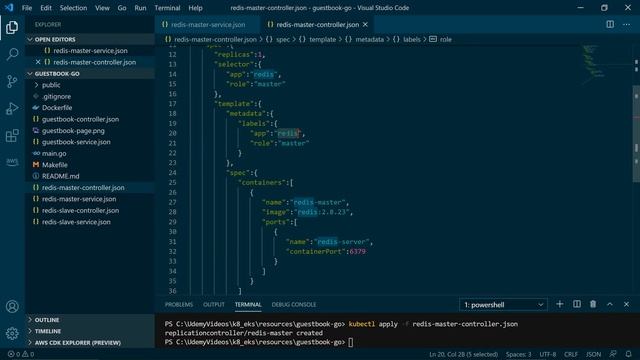Split the terminal panel
Image resolution: width=640 pixels, height=360 pixels.
coord(577,304)
